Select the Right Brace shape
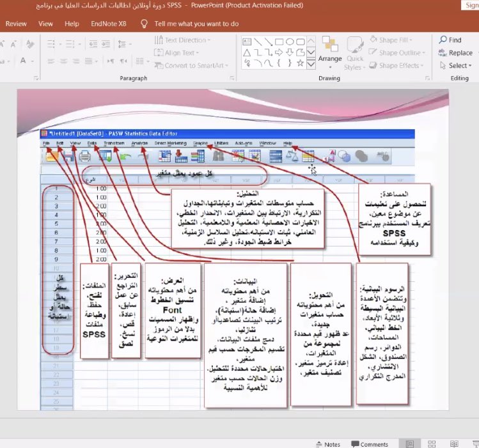479x448 pixels. point(290,63)
